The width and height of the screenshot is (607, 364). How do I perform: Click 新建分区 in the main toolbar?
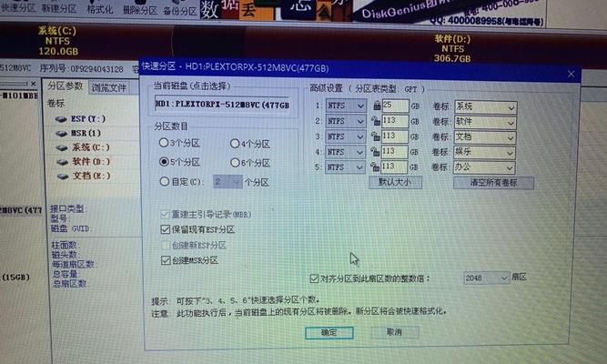(59, 8)
